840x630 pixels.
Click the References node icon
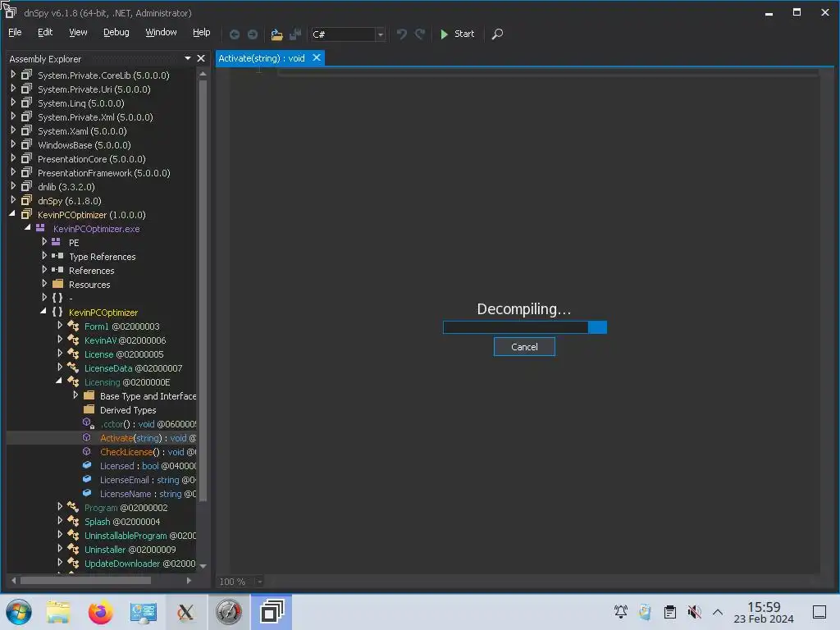tap(57, 270)
